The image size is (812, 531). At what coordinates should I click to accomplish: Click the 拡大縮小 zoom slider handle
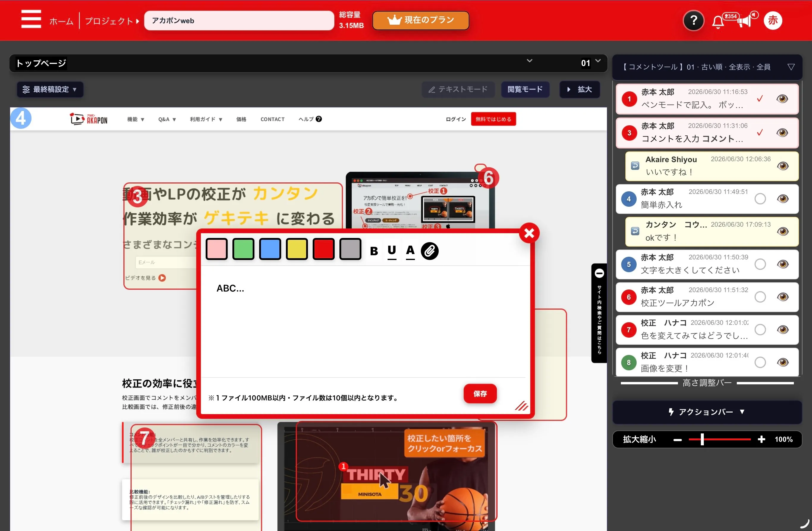(x=702, y=439)
